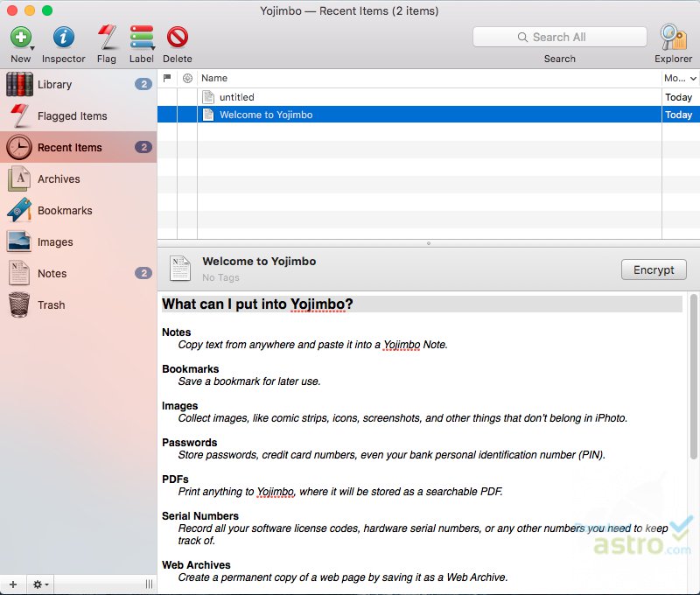700x595 pixels.
Task: Click the green window zoom button
Action: point(47,10)
